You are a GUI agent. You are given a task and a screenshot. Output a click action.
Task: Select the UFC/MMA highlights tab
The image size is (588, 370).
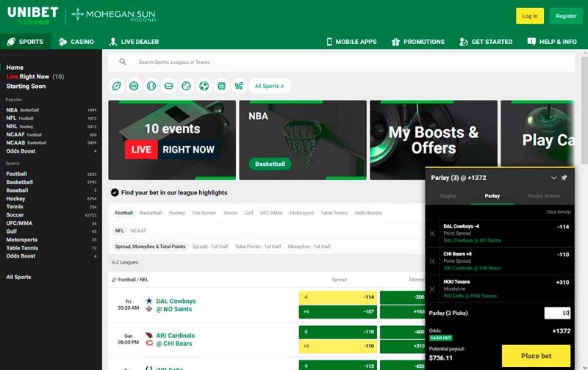tap(271, 213)
